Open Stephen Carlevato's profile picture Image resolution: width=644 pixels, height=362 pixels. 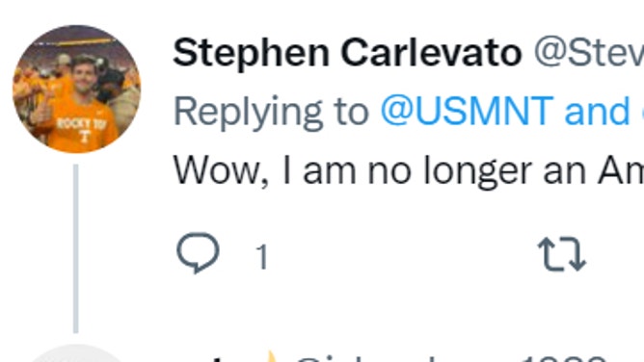pyautogui.click(x=77, y=89)
